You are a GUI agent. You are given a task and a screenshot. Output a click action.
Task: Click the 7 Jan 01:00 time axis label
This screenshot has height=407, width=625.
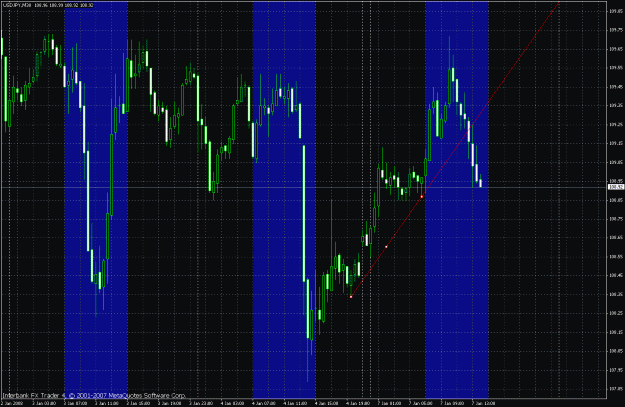click(x=389, y=403)
